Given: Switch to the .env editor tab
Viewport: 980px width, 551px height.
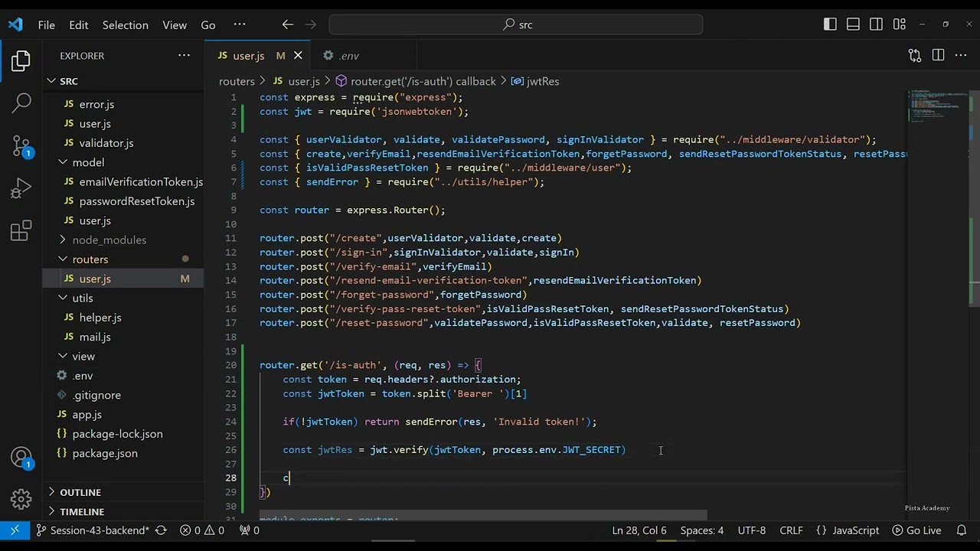Looking at the screenshot, I should pyautogui.click(x=341, y=55).
